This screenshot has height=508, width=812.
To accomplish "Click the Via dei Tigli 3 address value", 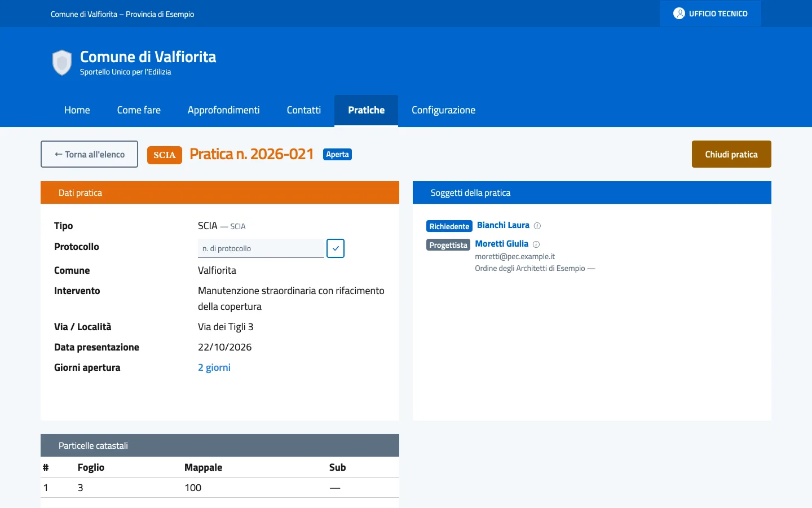I will (x=226, y=327).
